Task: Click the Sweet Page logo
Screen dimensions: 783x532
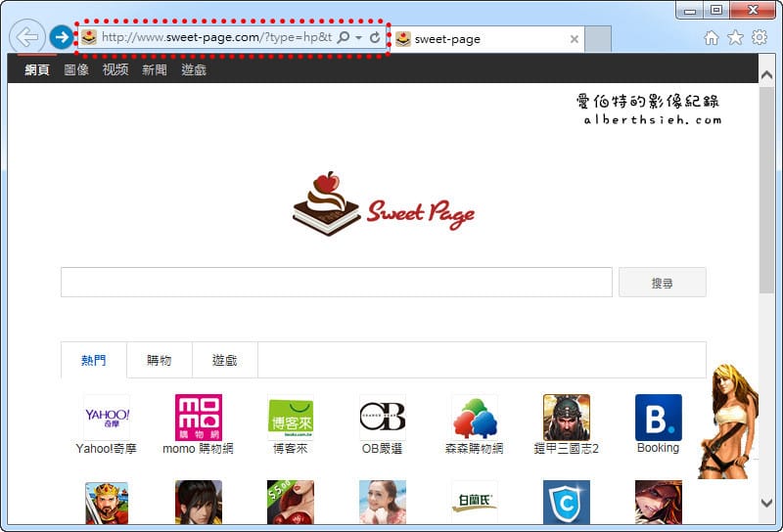Action: point(383,203)
